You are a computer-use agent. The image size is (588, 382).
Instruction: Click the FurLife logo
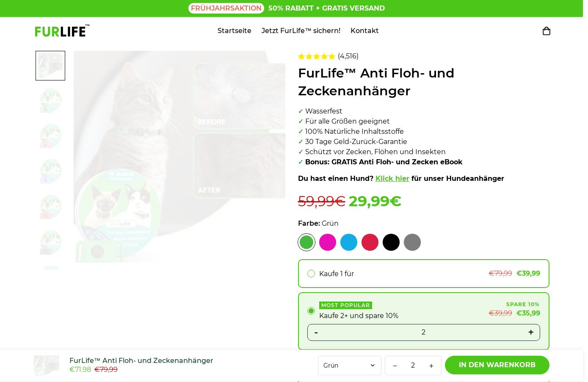pyautogui.click(x=62, y=30)
